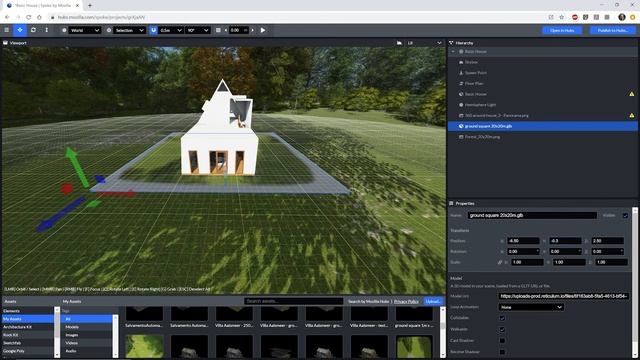Screen dimensions: 640x360
Task: Open the 0.5m translation snap dropdown
Action: coord(171,30)
